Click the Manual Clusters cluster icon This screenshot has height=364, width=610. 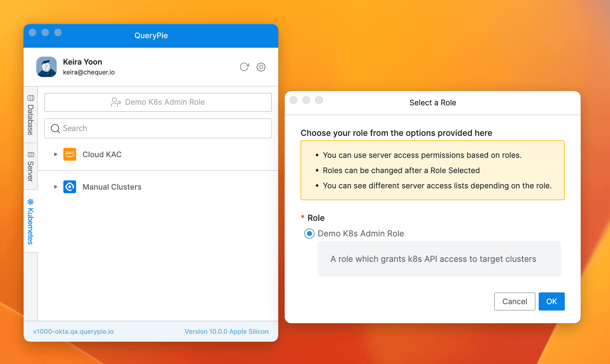pyautogui.click(x=69, y=187)
